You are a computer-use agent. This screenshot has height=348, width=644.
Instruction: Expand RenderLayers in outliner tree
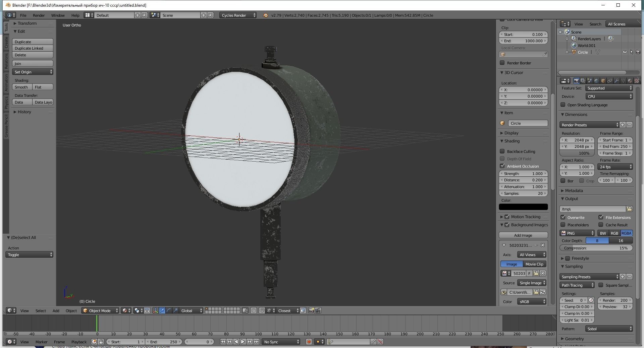pyautogui.click(x=567, y=39)
